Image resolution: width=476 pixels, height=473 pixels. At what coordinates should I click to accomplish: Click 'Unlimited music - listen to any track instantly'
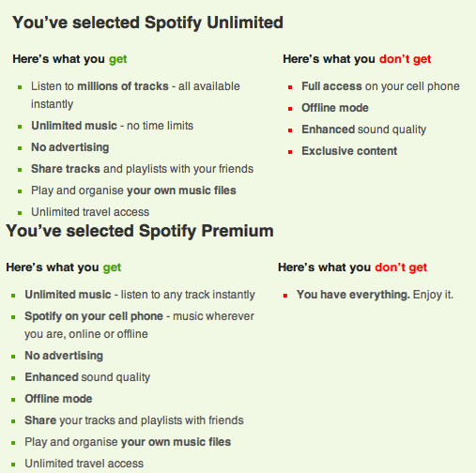[x=140, y=295]
